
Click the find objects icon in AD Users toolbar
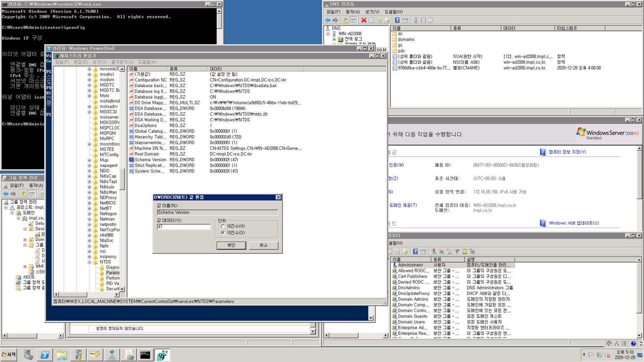(x=465, y=251)
